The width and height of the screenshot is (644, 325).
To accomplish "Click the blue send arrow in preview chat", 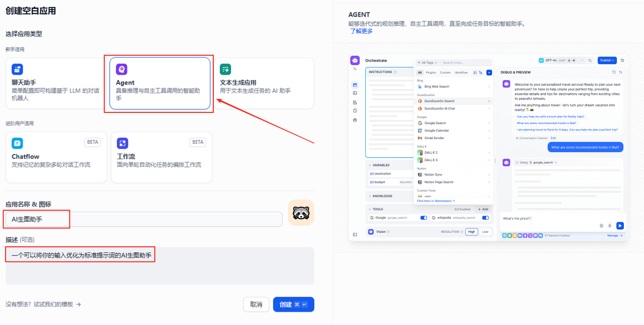I will [x=620, y=226].
